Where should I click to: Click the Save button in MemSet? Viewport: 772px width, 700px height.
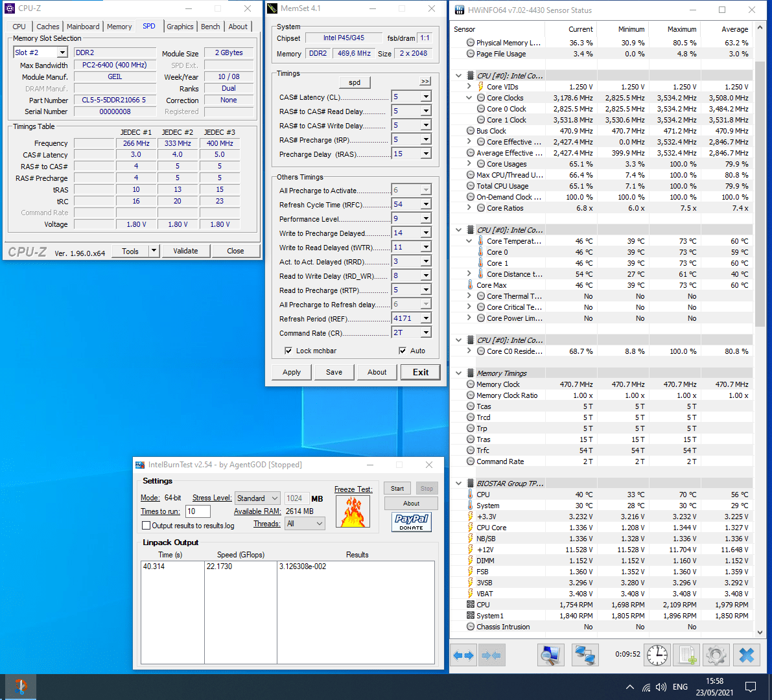point(334,372)
